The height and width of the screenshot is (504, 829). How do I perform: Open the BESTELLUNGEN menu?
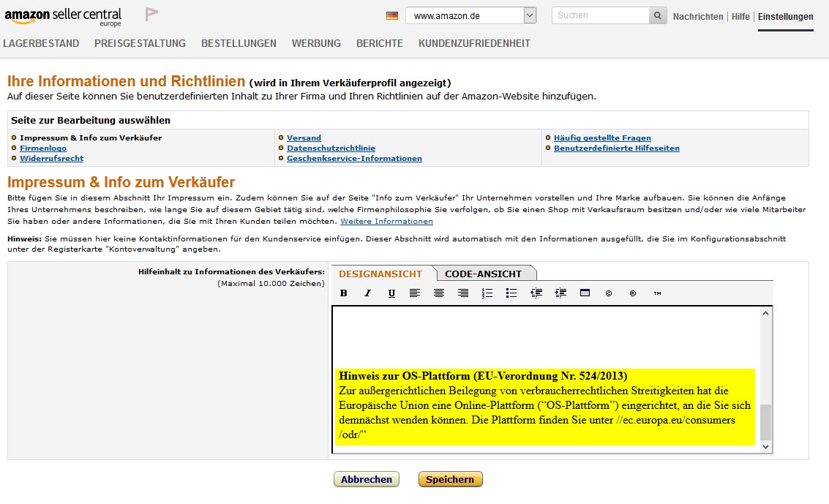239,43
